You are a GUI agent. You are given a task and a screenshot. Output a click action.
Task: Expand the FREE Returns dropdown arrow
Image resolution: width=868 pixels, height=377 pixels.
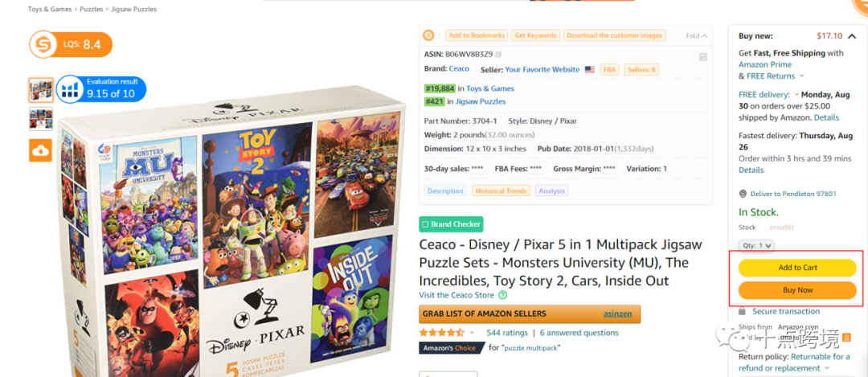tap(802, 76)
